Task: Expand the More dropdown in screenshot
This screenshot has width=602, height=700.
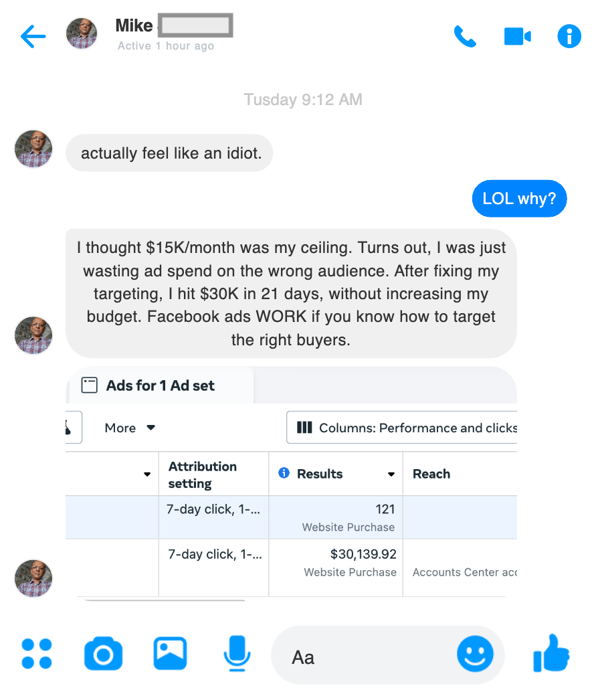Action: [x=130, y=428]
